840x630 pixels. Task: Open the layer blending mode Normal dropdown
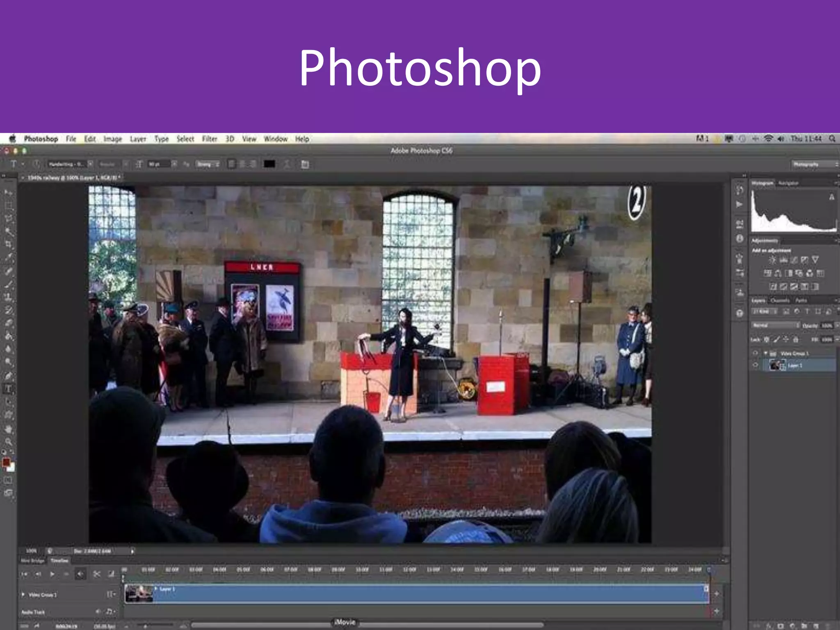775,325
